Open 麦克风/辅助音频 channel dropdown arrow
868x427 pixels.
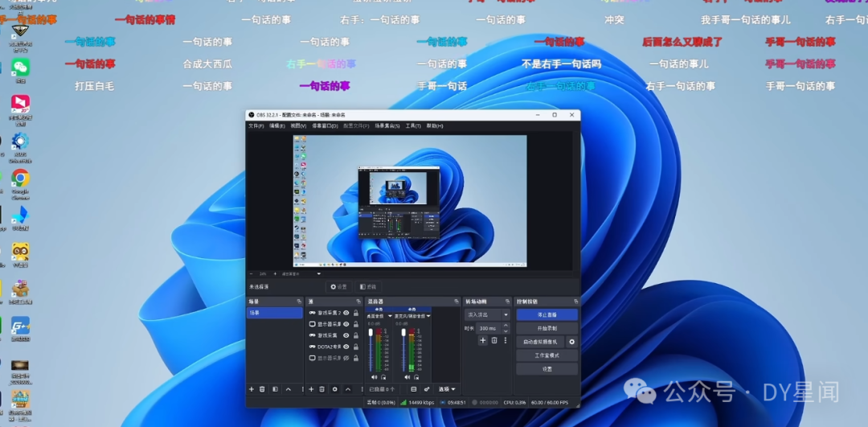coord(428,316)
